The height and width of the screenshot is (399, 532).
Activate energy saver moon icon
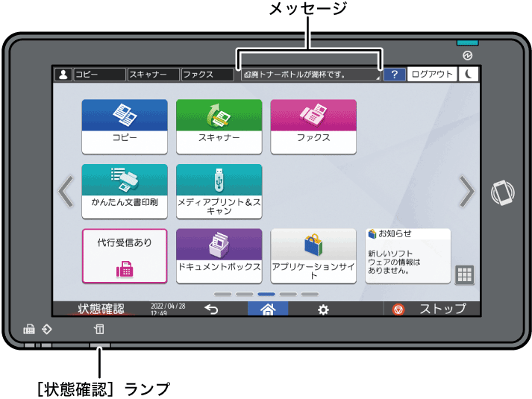469,75
